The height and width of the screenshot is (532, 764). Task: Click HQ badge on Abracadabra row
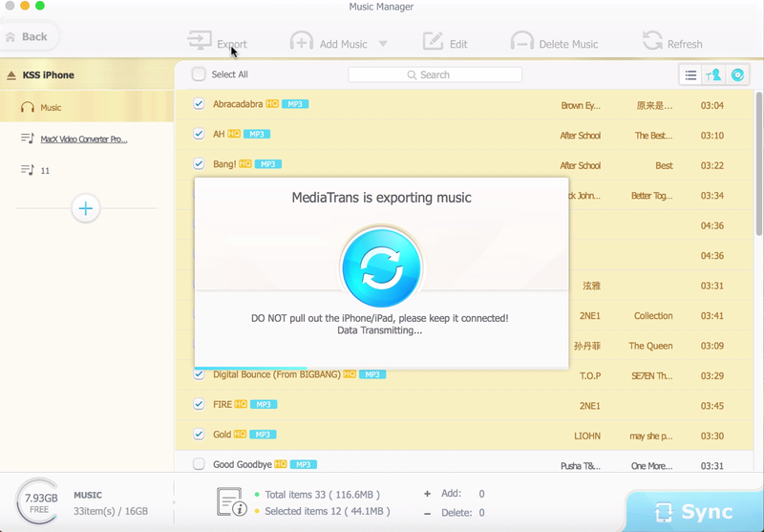[x=272, y=104]
